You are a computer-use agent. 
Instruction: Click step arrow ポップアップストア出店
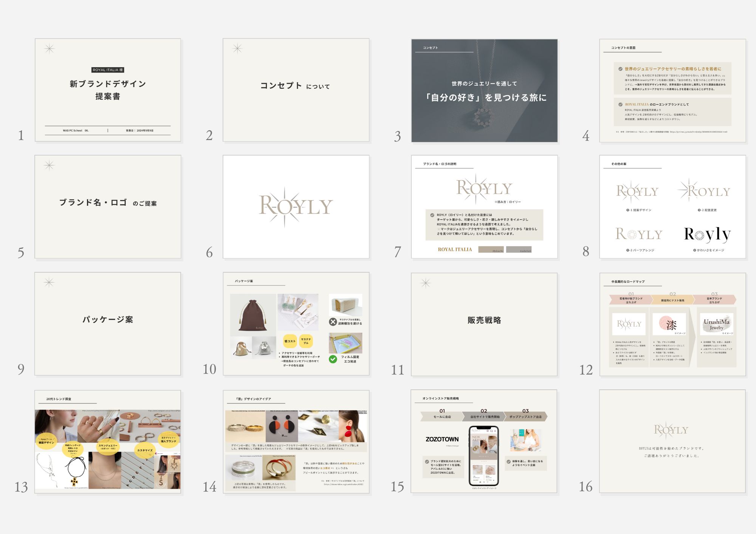[525, 417]
